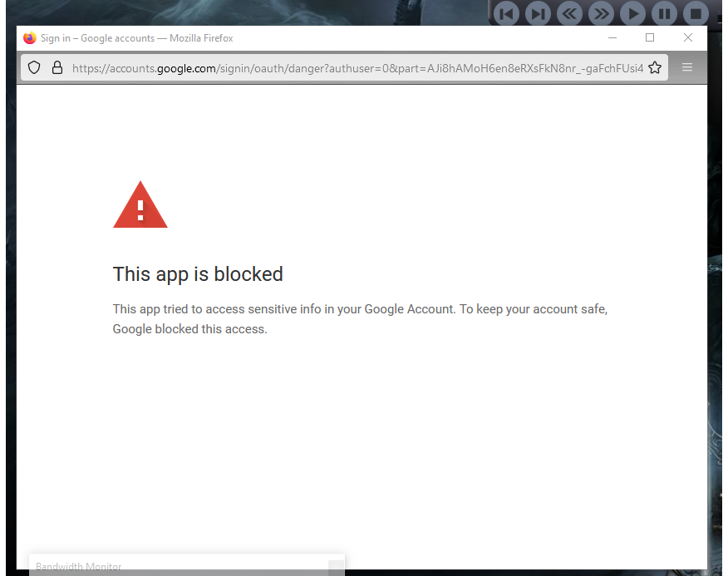
Task: Select the Bandwidth Monitor panel title
Action: click(x=79, y=567)
